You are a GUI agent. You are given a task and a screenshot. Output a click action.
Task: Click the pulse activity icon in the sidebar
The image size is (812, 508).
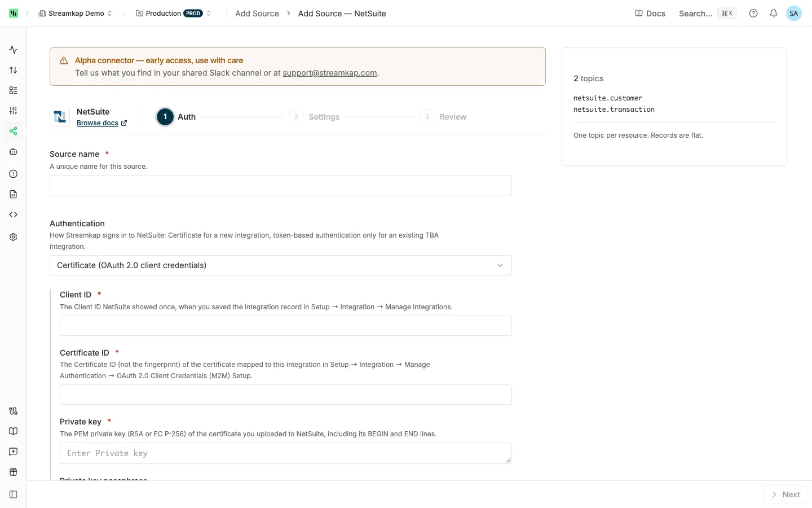pos(14,50)
